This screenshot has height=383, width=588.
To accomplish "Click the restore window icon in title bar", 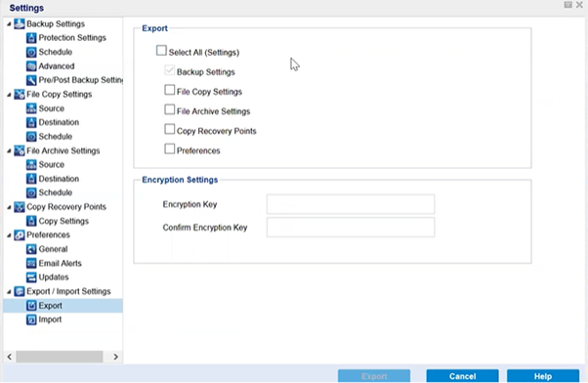I will tap(568, 5).
